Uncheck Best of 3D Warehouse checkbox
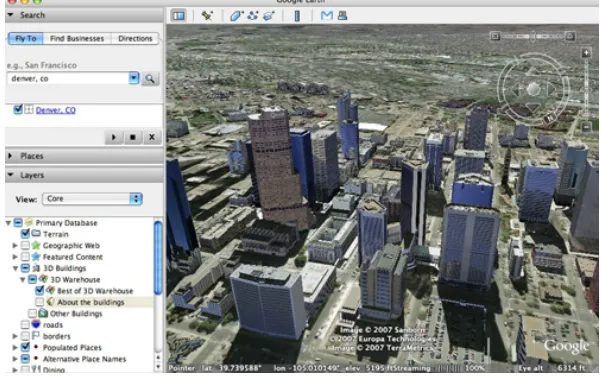 (39, 291)
